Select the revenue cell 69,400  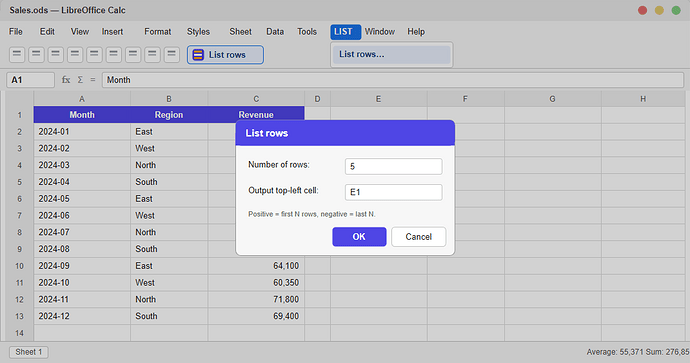click(256, 316)
